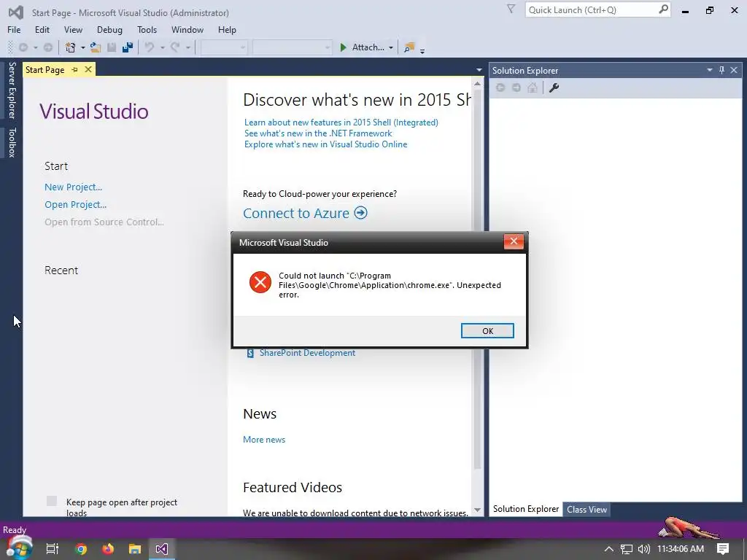
Task: Click the Start Page scrollbar down arrow
Action: tap(477, 510)
